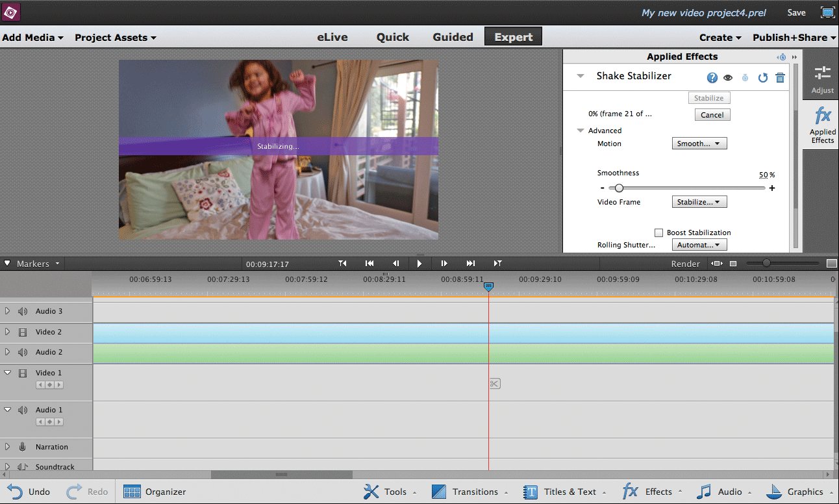
Task: Click the fit to visible timeline icon
Action: pyautogui.click(x=716, y=264)
